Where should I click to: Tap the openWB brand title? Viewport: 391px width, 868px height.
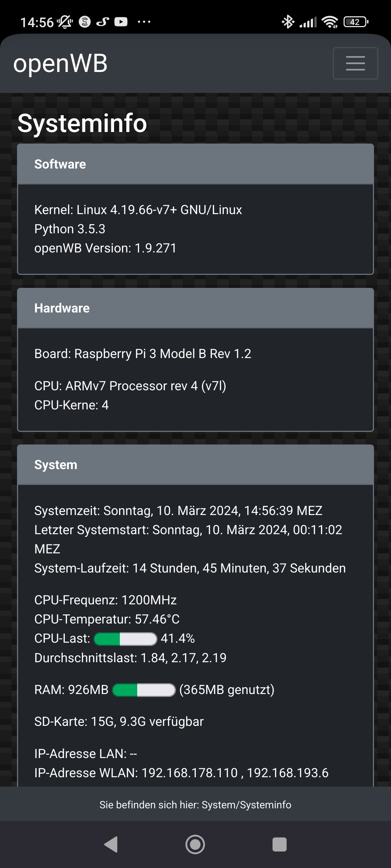60,64
